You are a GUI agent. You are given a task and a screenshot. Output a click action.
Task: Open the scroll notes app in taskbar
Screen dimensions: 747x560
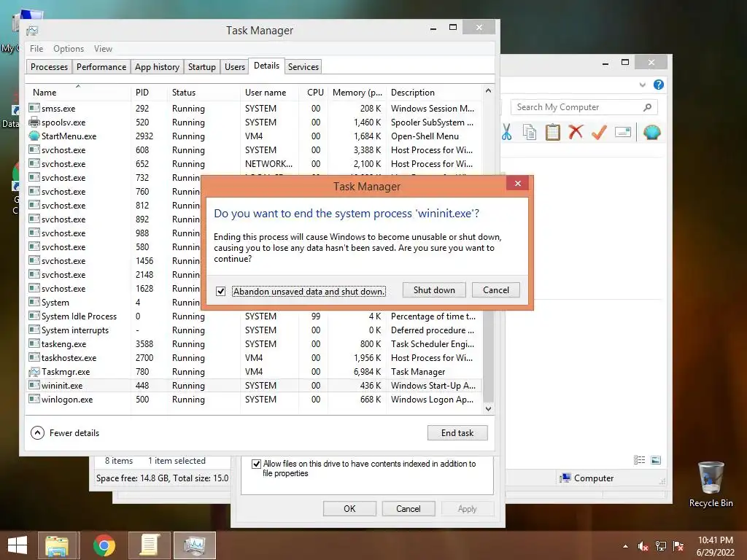tap(149, 545)
